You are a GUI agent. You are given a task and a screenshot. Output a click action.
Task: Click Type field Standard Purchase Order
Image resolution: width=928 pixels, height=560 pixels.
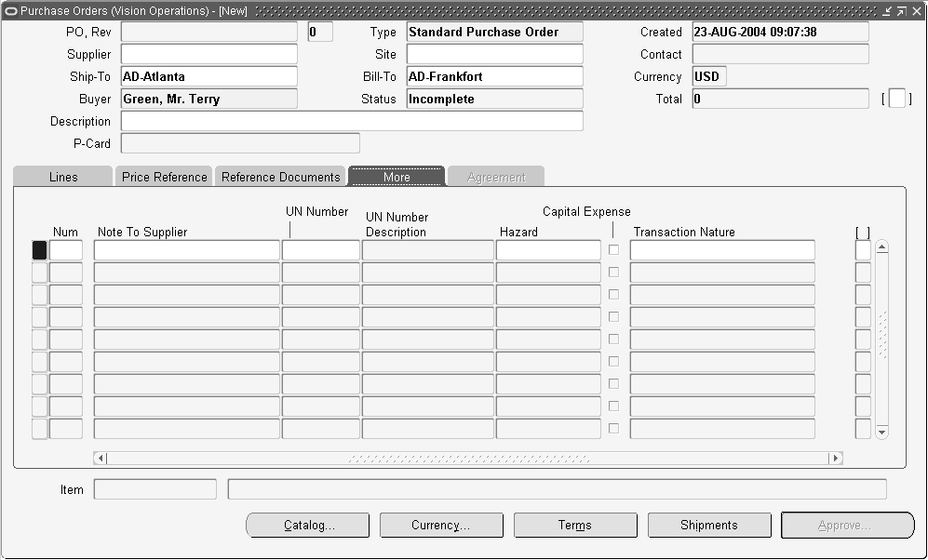pos(495,32)
